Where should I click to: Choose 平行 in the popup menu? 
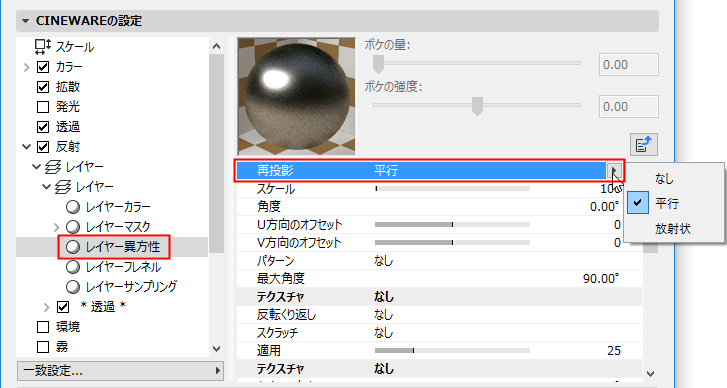[675, 204]
